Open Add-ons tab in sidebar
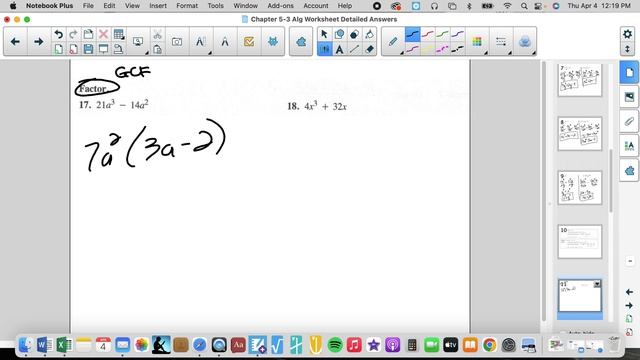This screenshot has width=640, height=360. [x=629, y=170]
